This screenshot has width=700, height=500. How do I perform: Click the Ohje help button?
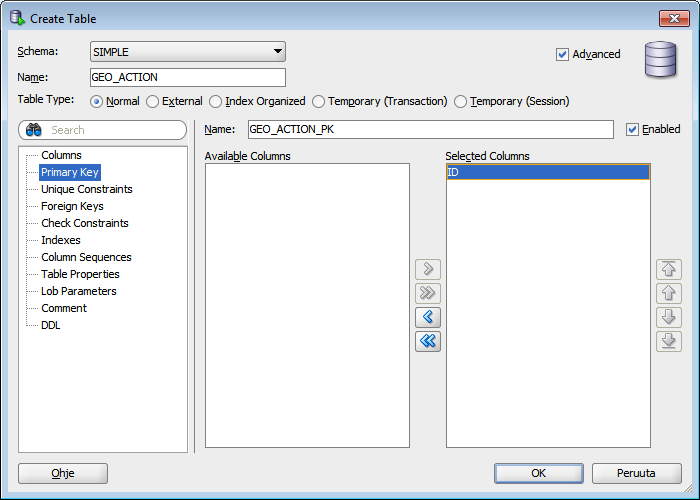click(63, 473)
